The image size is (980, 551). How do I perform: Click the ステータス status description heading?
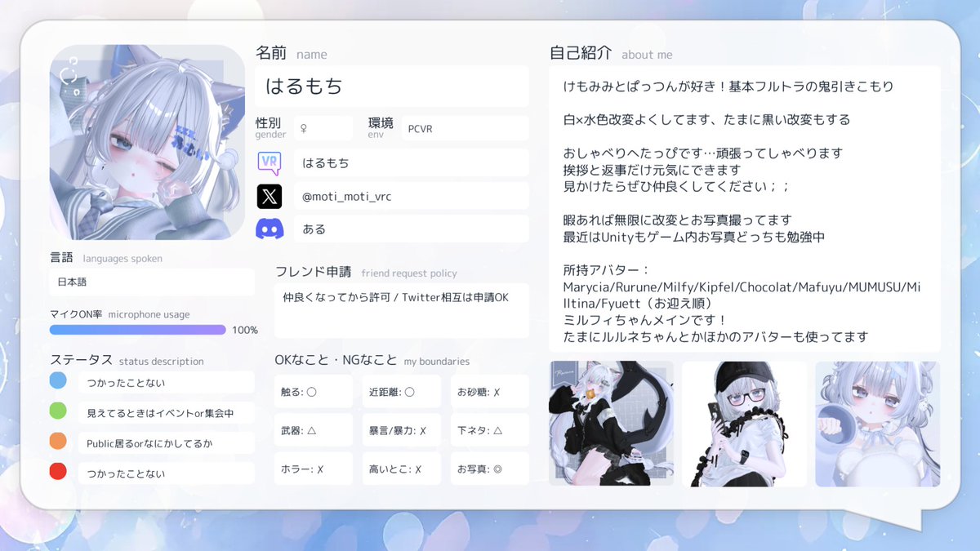click(127, 360)
